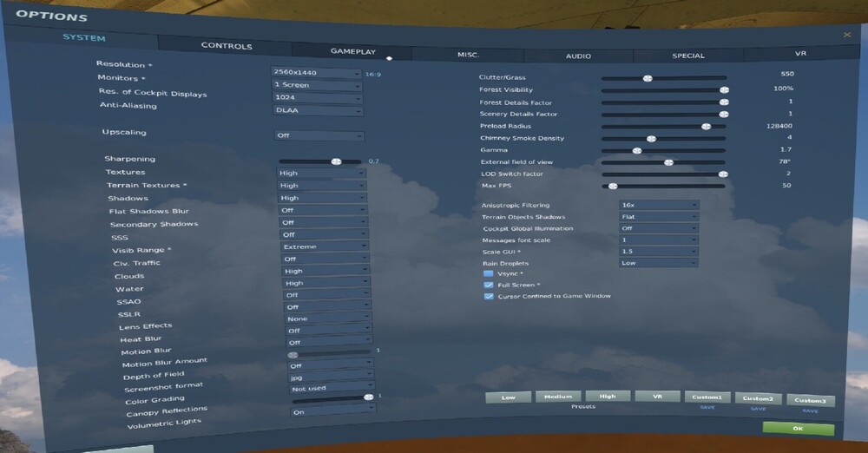Open the Secondary Shadows dropdown
The width and height of the screenshot is (868, 453).
(324, 222)
